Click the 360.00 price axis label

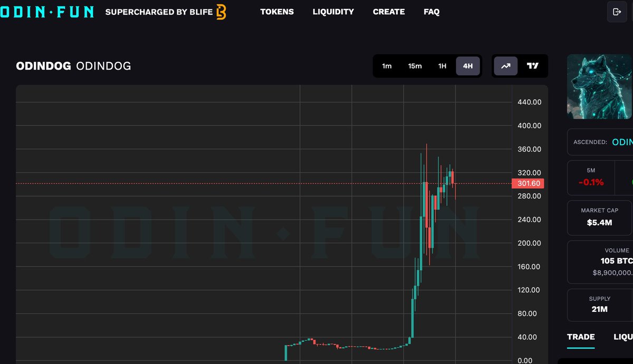coord(530,149)
